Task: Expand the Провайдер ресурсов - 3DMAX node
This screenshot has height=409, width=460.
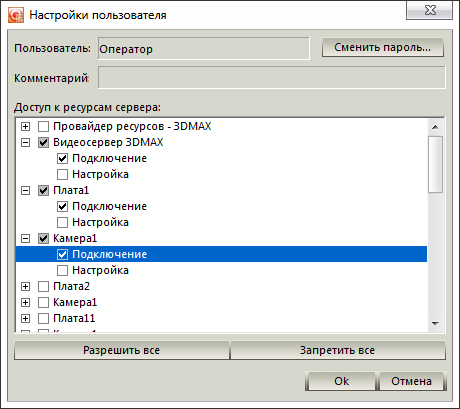Action: point(25,126)
